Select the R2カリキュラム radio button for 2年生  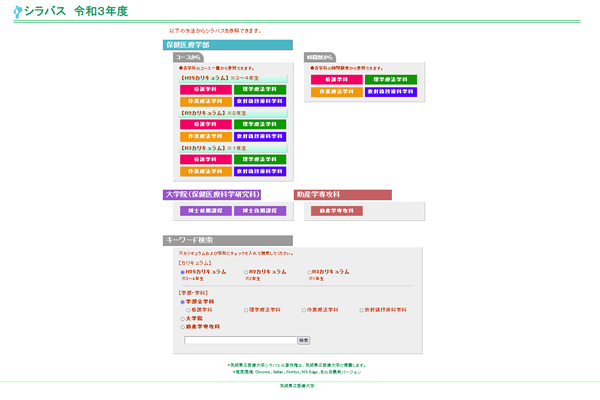246,272
